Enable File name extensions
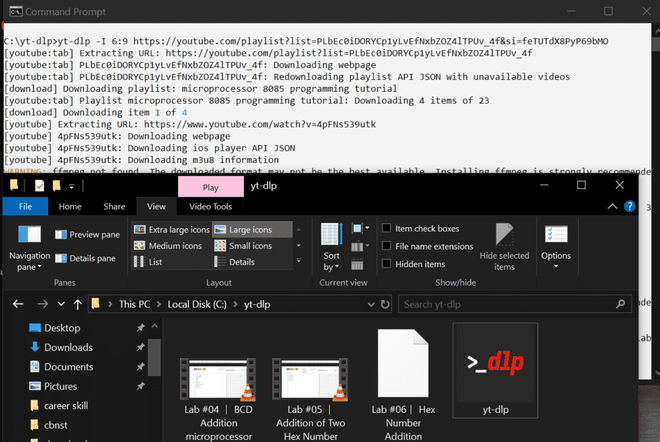This screenshot has width=660, height=442. point(386,246)
